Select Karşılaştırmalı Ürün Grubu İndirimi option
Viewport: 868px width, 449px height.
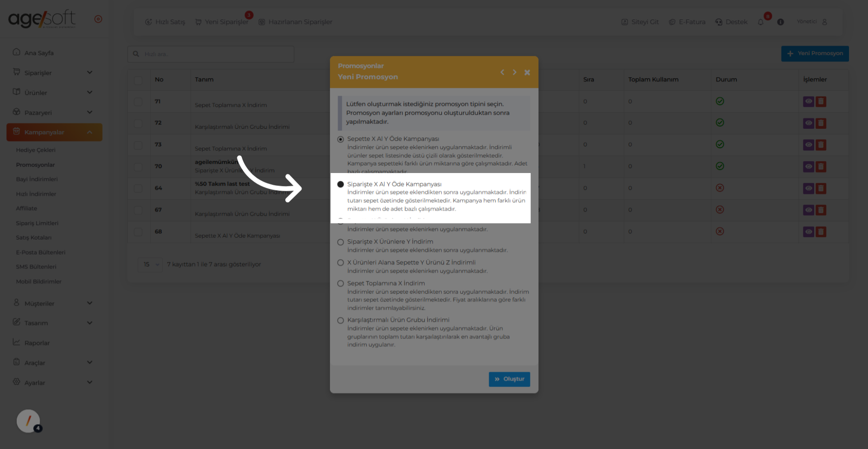tap(340, 320)
